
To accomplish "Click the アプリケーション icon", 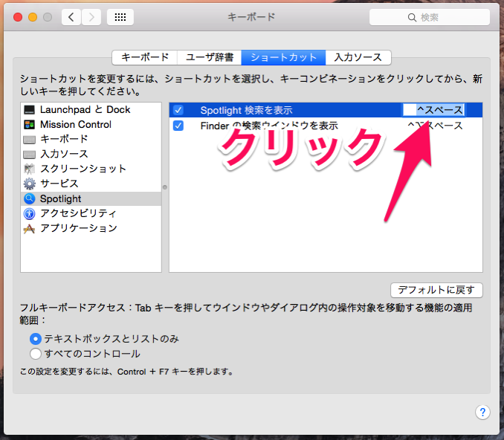I will pyautogui.click(x=29, y=228).
